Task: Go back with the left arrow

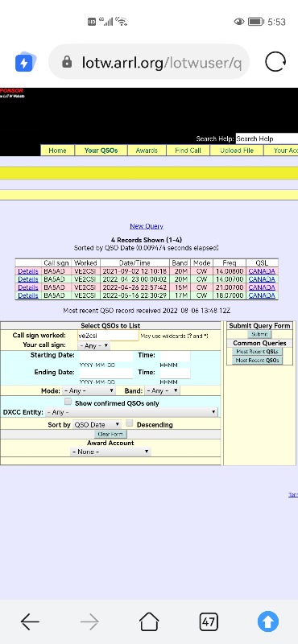Action: tap(30, 621)
